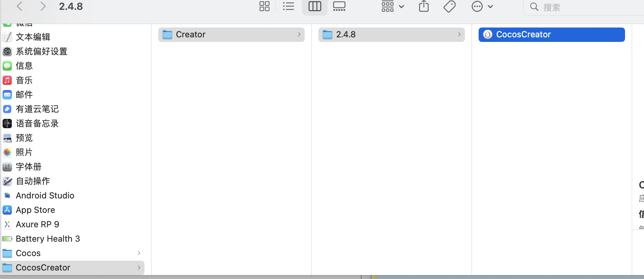Viewport: 644px width, 279px height.
Task: Select the 系统偏好设置 label
Action: (x=42, y=51)
